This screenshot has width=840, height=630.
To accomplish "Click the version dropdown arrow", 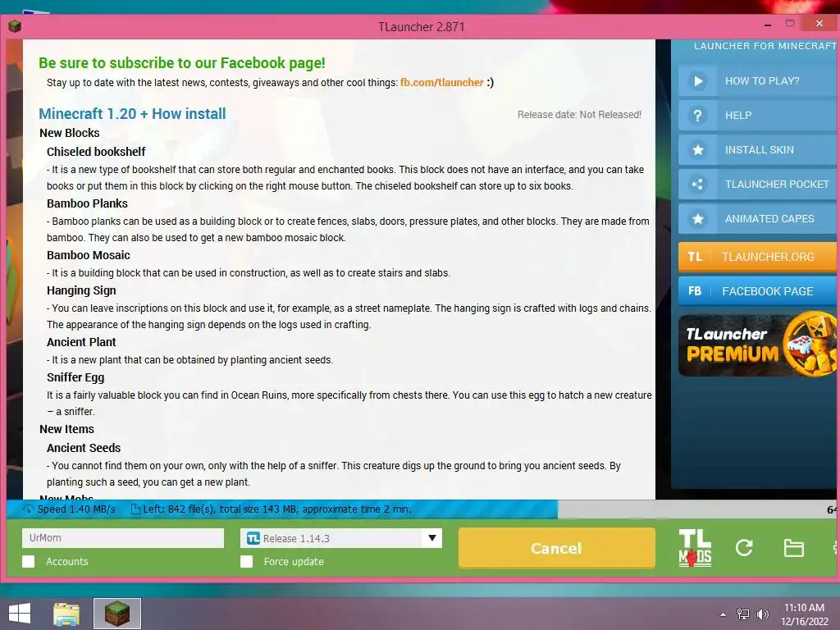I will 431,538.
